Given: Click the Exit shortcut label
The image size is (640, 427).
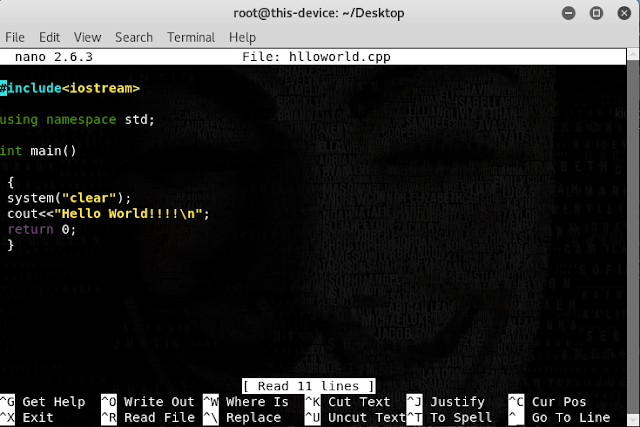Looking at the screenshot, I should (38, 418).
